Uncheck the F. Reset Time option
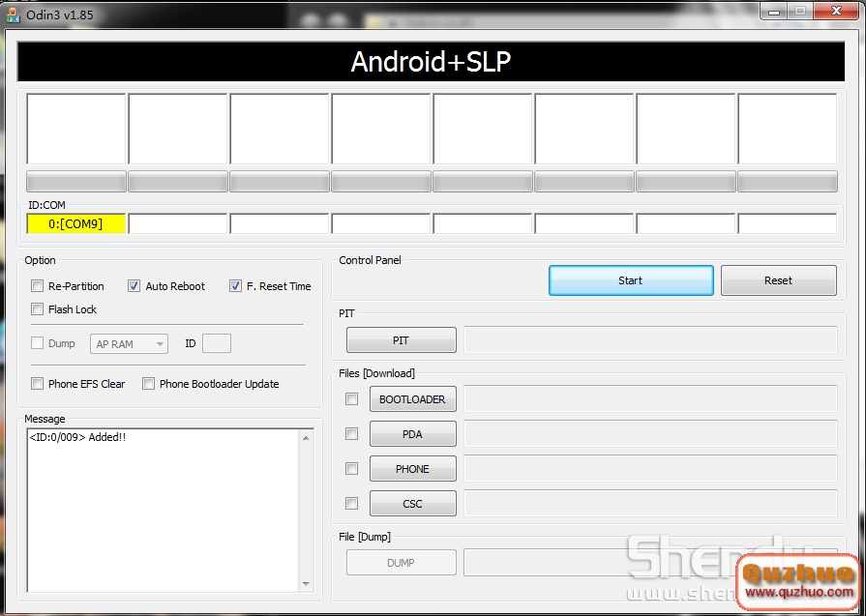Image resolution: width=866 pixels, height=616 pixels. coord(235,286)
